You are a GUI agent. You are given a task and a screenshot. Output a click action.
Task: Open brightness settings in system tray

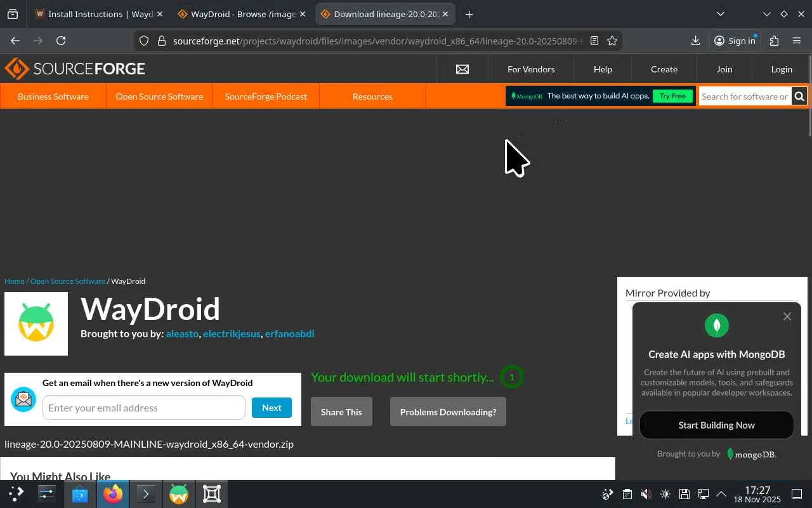point(665,494)
